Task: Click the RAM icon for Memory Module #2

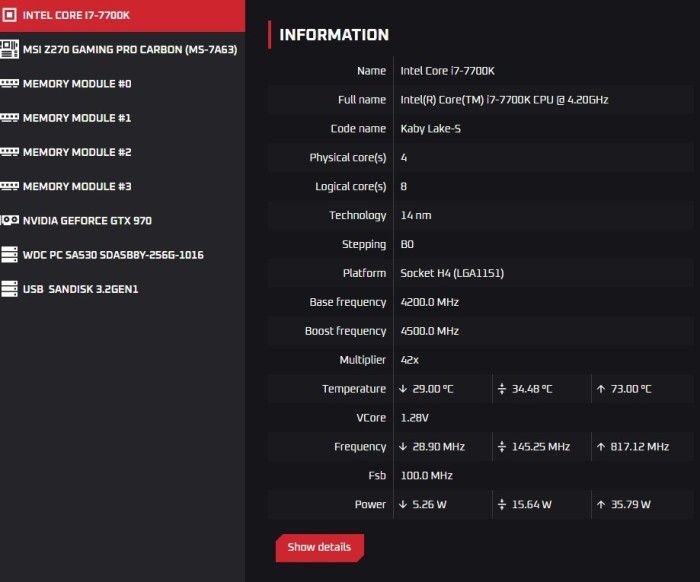Action: pos(10,152)
